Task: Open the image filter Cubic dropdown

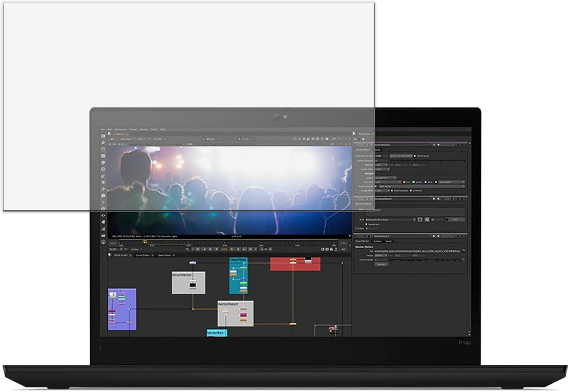Action: [x=382, y=191]
